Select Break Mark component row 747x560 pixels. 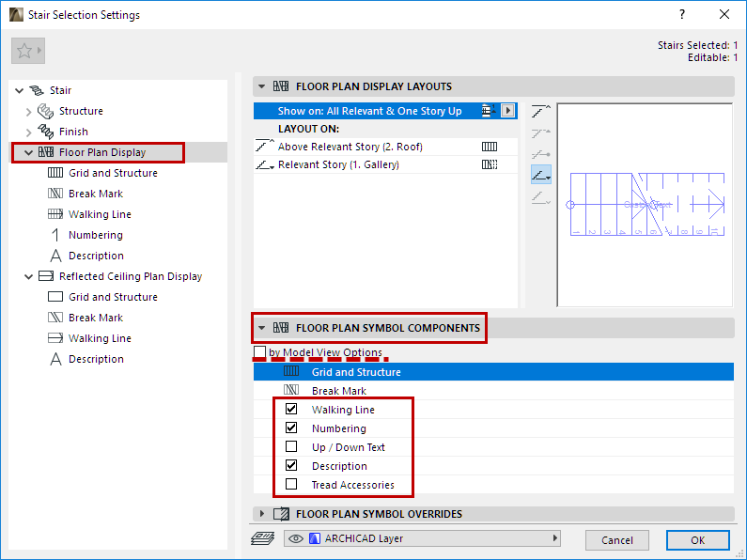coord(493,391)
